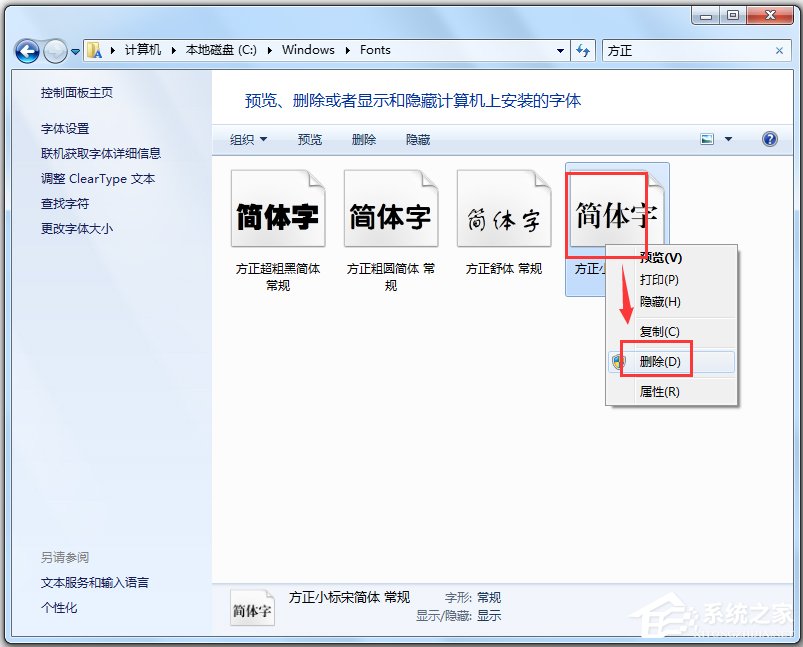The width and height of the screenshot is (803, 647).
Task: Select Fonts in the address path
Action: (375, 50)
